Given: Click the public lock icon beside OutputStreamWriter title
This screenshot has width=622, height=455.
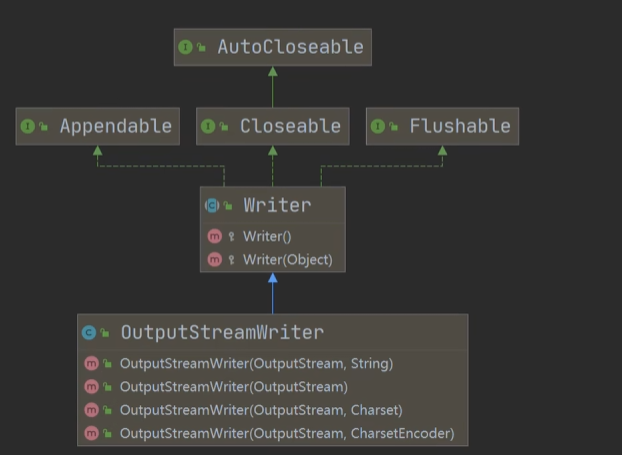Looking at the screenshot, I should click(105, 332).
